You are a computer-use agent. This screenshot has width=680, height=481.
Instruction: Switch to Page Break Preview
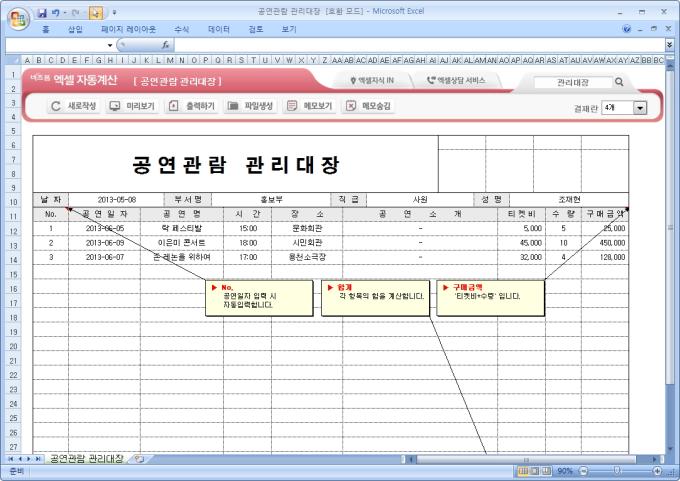coord(546,471)
